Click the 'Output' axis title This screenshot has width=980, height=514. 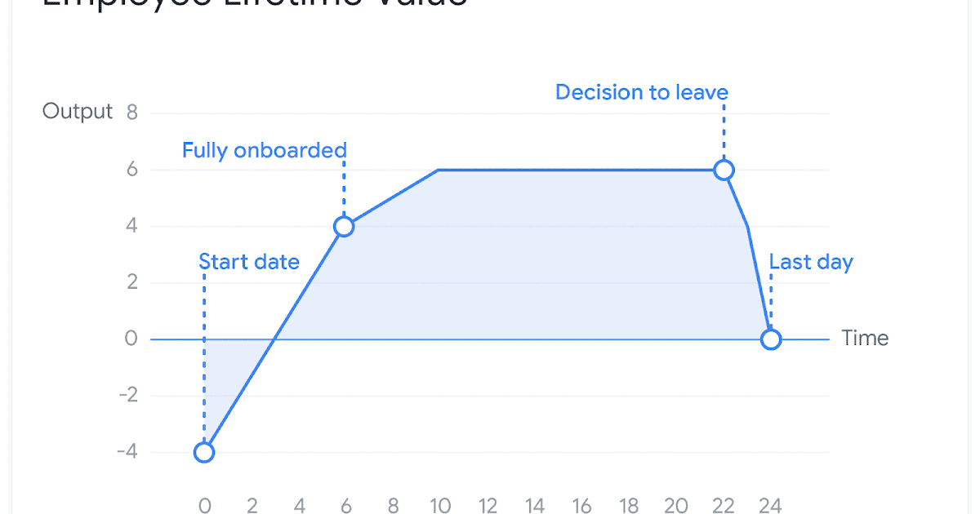(78, 112)
